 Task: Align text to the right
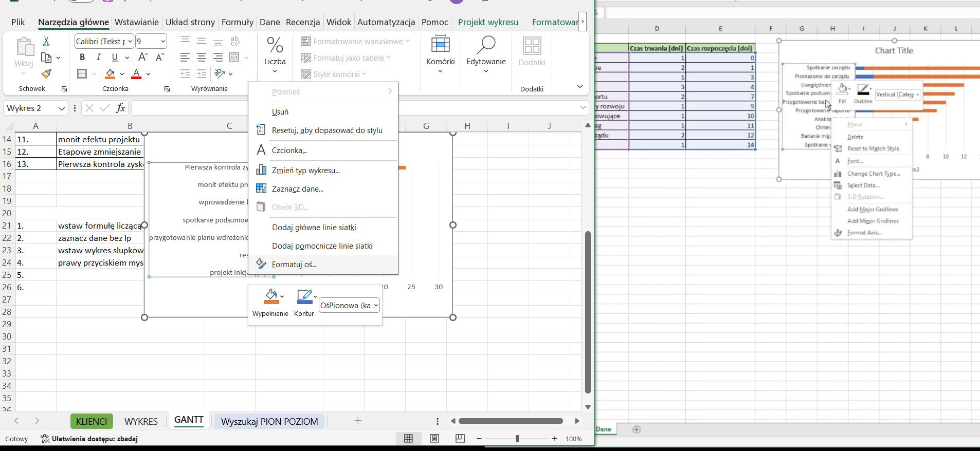pyautogui.click(x=218, y=57)
